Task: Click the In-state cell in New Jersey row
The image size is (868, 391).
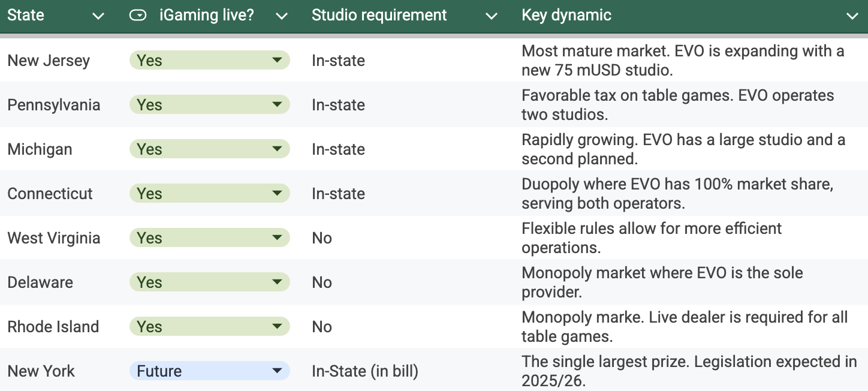Action: tap(409, 61)
